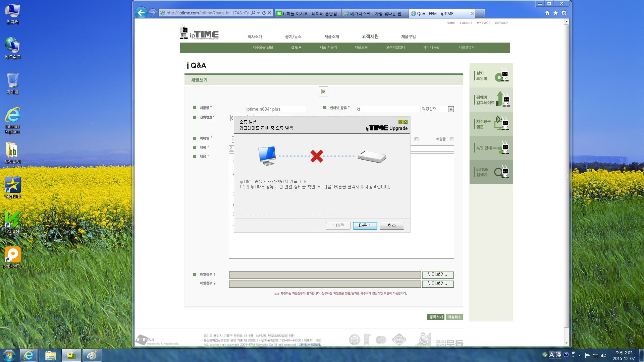Click the LOGOUT link
Screen dimensions: 644x362
pyautogui.click(x=466, y=23)
